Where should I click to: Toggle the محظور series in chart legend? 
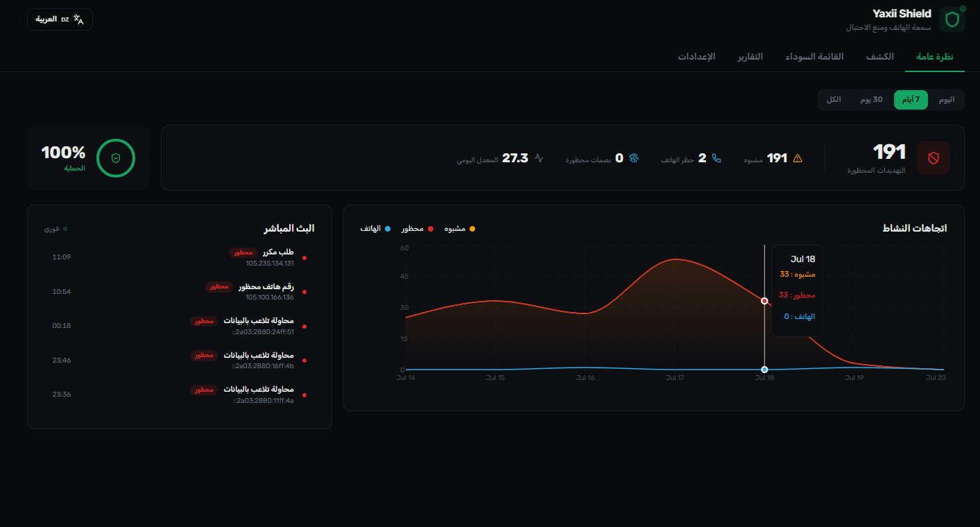(418, 228)
